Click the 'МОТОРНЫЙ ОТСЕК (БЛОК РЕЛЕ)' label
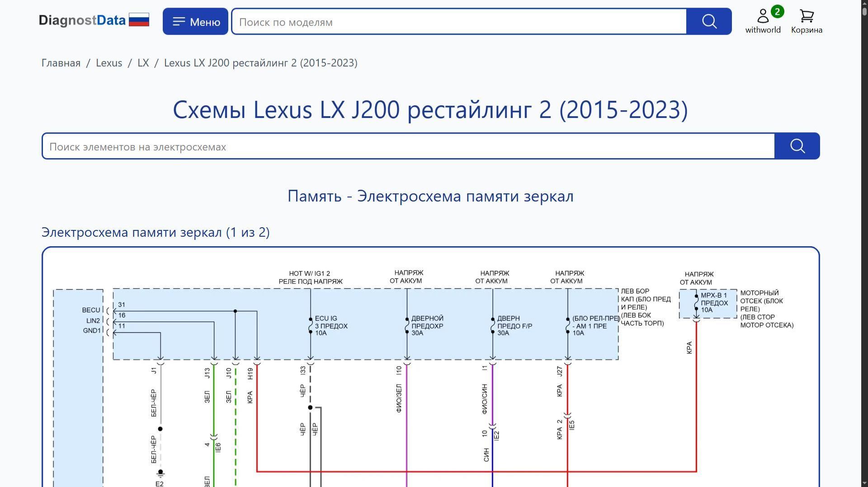The height and width of the screenshot is (487, 868). (x=767, y=309)
